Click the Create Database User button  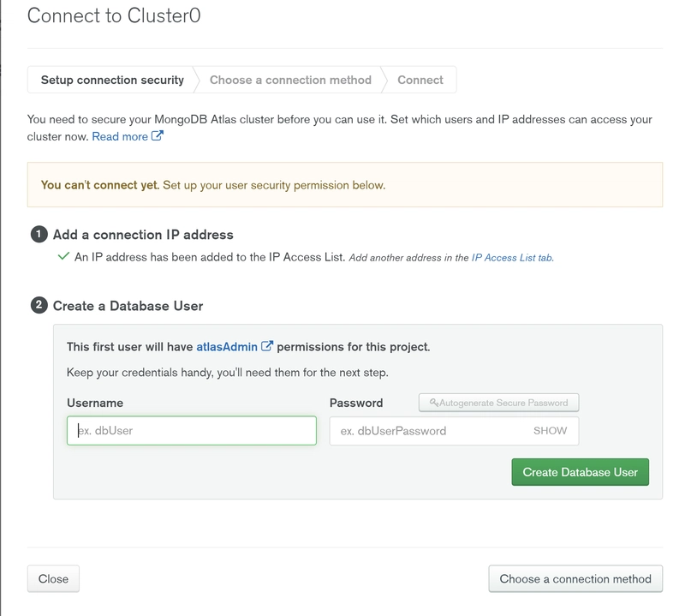tap(580, 472)
